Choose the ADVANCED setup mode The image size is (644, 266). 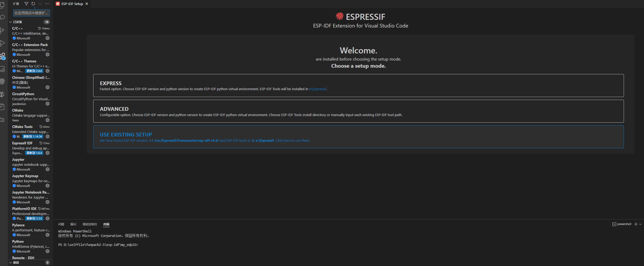358,111
